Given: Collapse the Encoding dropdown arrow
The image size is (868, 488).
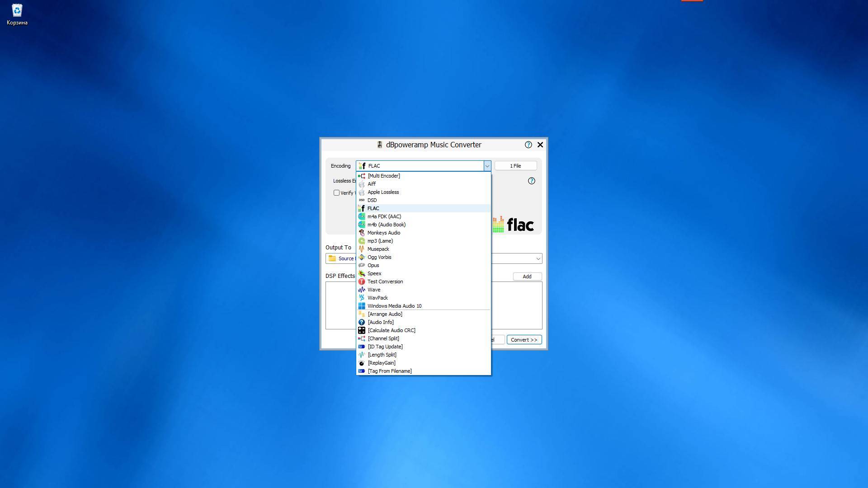Looking at the screenshot, I should [487, 166].
